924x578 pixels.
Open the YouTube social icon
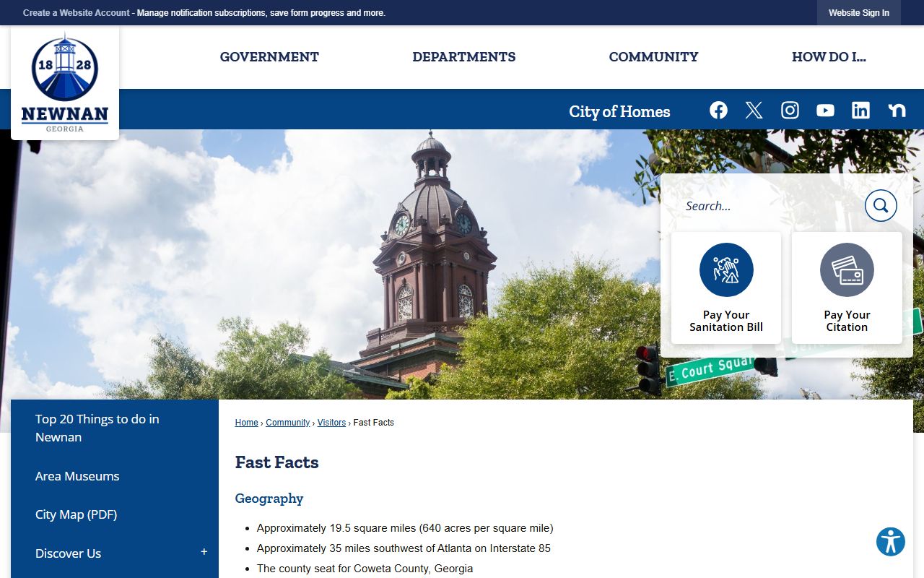pyautogui.click(x=825, y=110)
